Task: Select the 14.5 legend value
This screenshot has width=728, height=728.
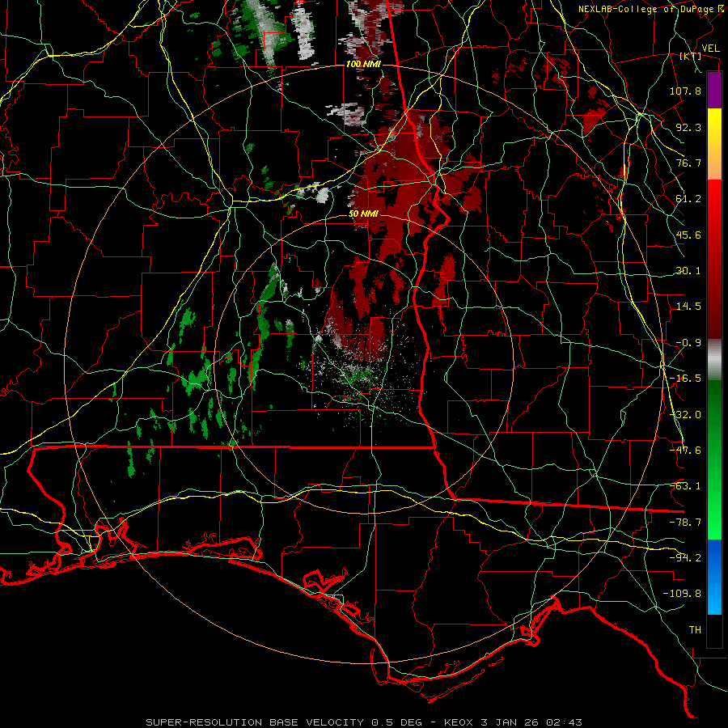Action: 688,307
